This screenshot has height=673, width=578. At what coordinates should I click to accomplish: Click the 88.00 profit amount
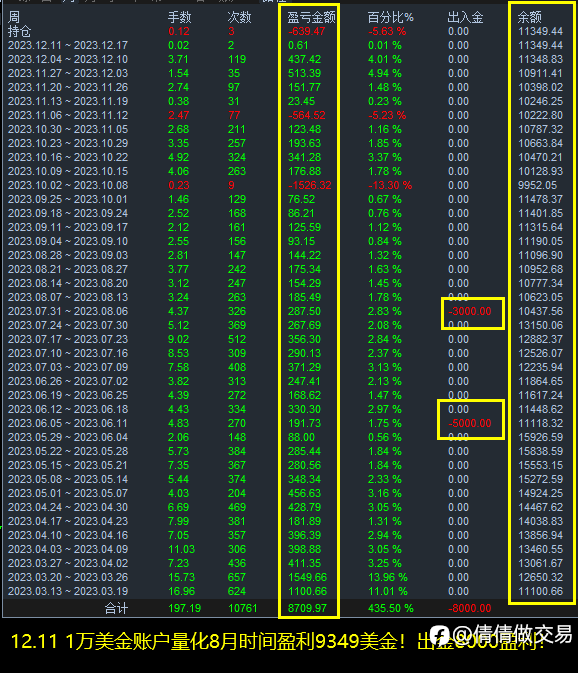pyautogui.click(x=301, y=437)
